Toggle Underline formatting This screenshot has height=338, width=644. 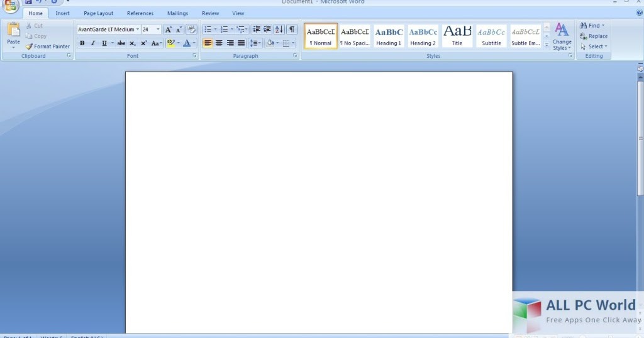[104, 43]
